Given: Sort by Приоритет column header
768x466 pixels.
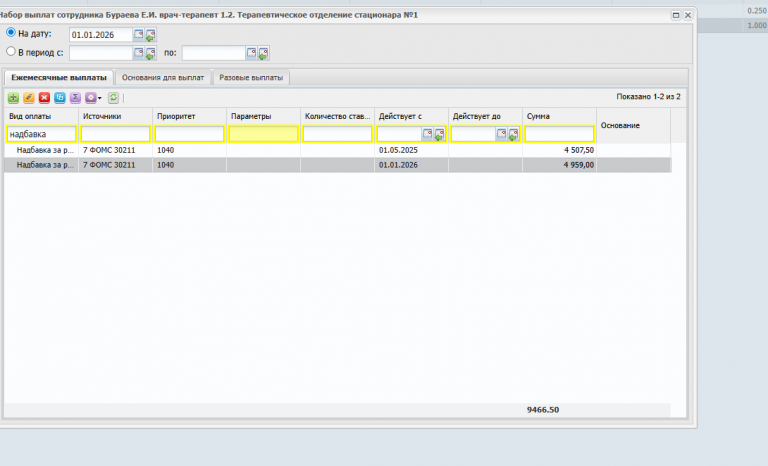Looking at the screenshot, I should pos(190,117).
